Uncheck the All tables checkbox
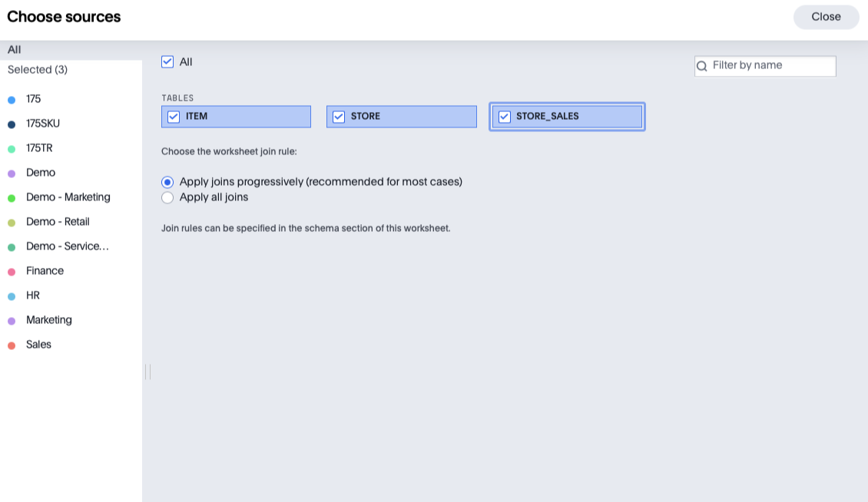The height and width of the screenshot is (502, 868). tap(167, 61)
